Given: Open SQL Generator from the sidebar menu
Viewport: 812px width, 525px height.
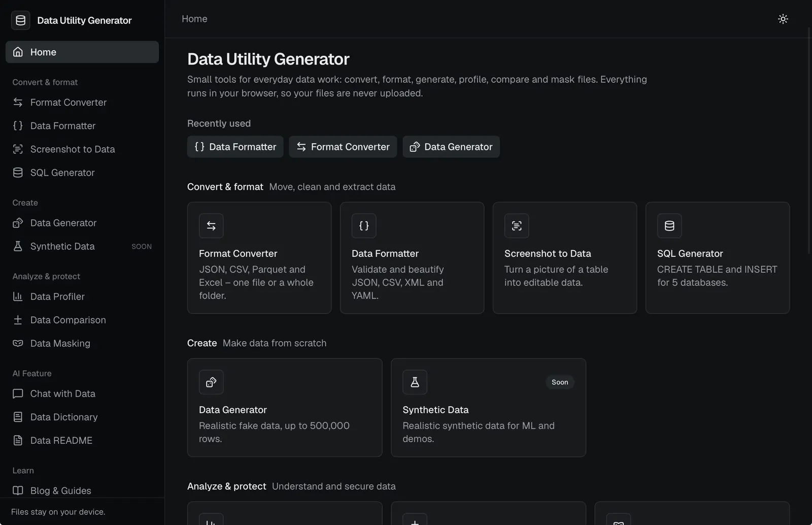Looking at the screenshot, I should (x=82, y=172).
